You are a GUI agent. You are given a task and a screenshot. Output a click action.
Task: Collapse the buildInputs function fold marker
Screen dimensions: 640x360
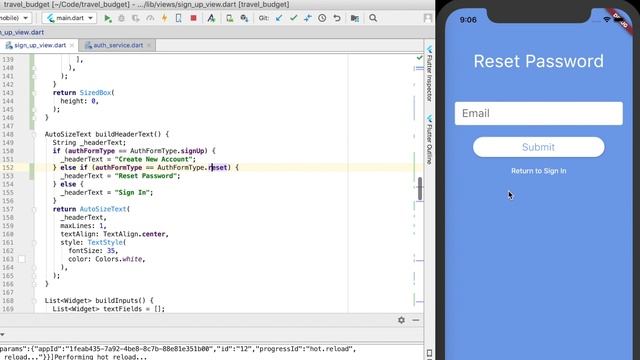click(34, 301)
